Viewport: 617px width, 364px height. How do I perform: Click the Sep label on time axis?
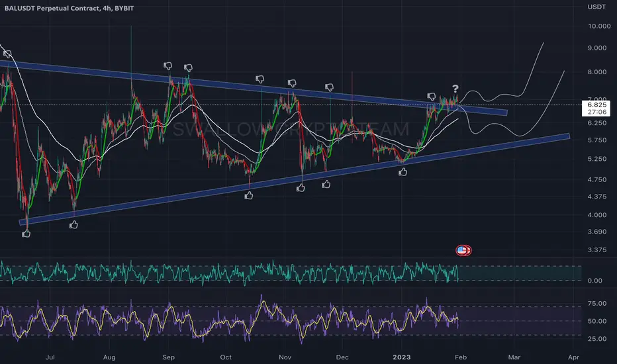click(x=168, y=357)
